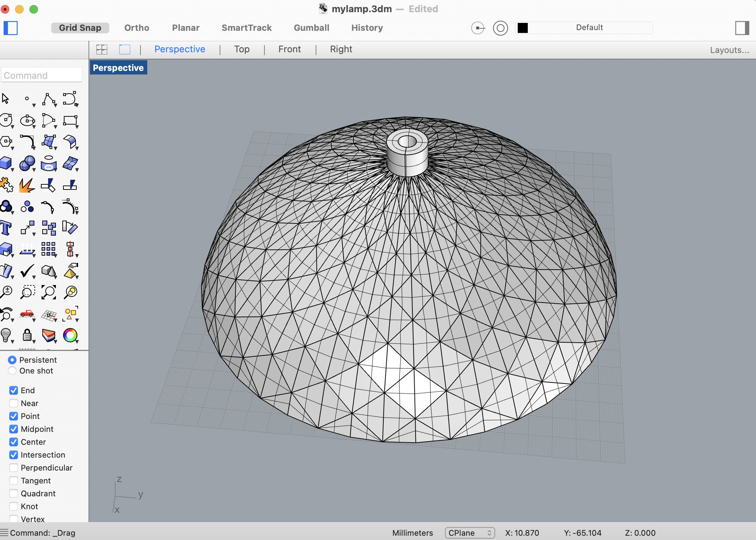Open command history list icon
Screen dimensions: 756x540
[4, 532]
